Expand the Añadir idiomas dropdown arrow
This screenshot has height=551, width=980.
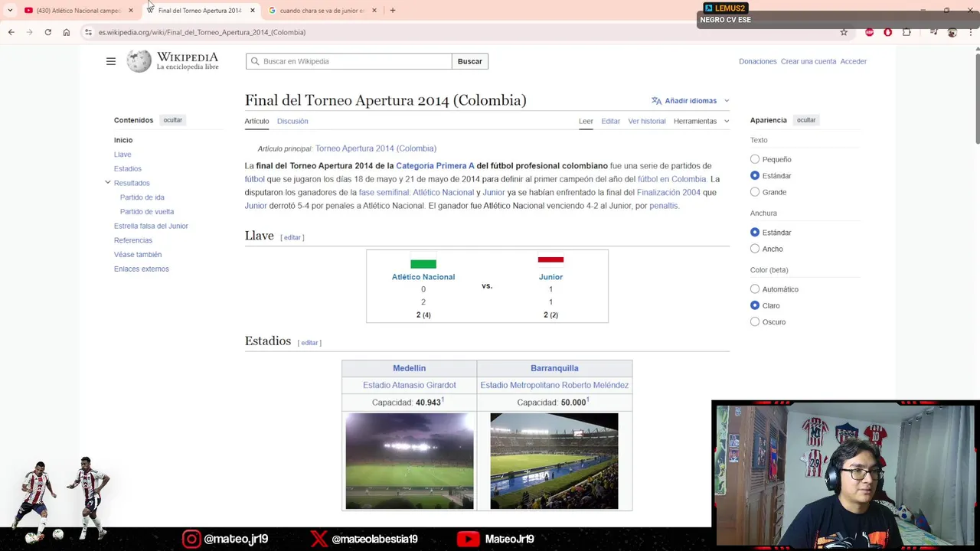(727, 100)
